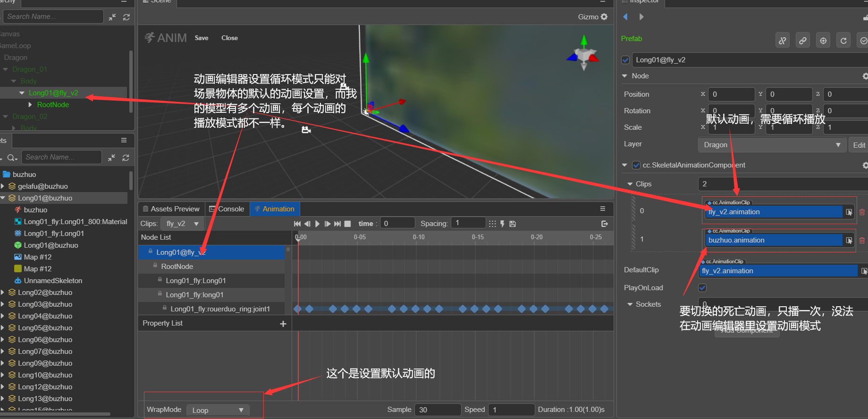Open SkeletalAnimationComponent gear menu
The width and height of the screenshot is (868, 419).
[865, 165]
